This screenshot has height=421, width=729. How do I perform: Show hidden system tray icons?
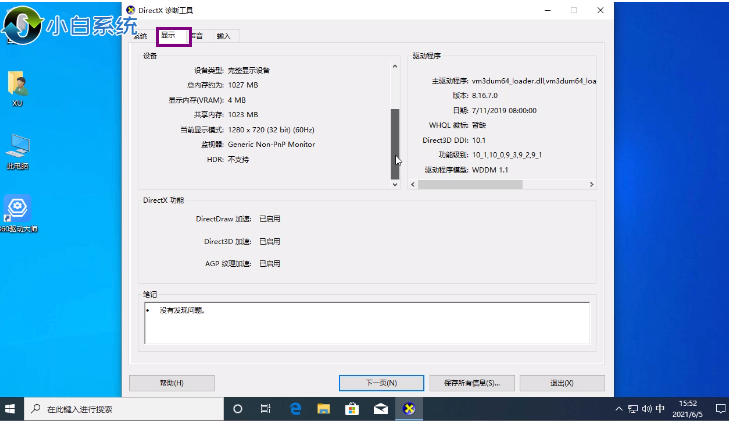(617, 409)
